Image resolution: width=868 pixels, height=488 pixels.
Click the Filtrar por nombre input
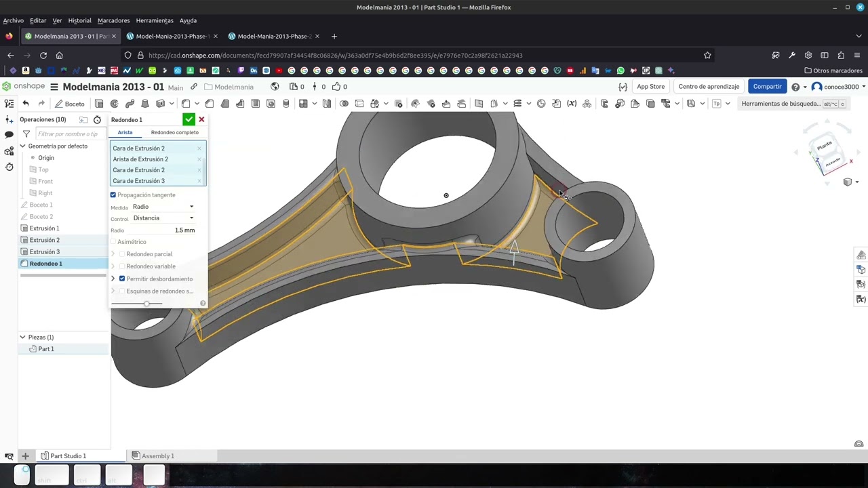point(68,134)
